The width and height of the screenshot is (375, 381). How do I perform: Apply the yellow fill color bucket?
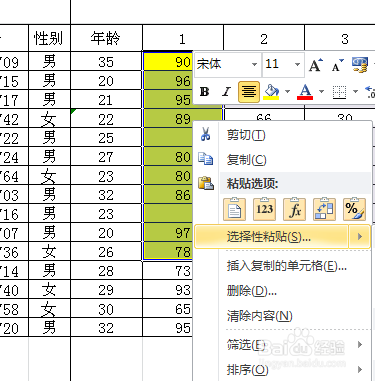[x=272, y=91]
